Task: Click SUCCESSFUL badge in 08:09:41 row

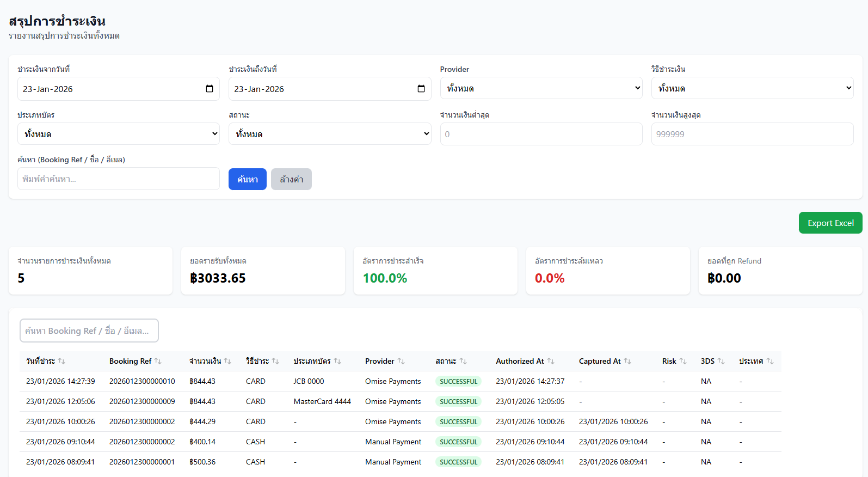Action: [x=458, y=462]
